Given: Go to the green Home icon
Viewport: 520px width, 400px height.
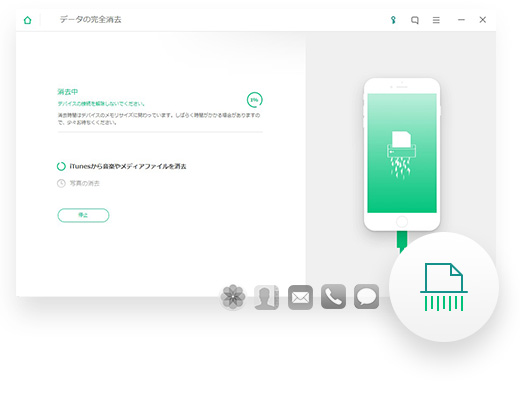Looking at the screenshot, I should (x=28, y=20).
